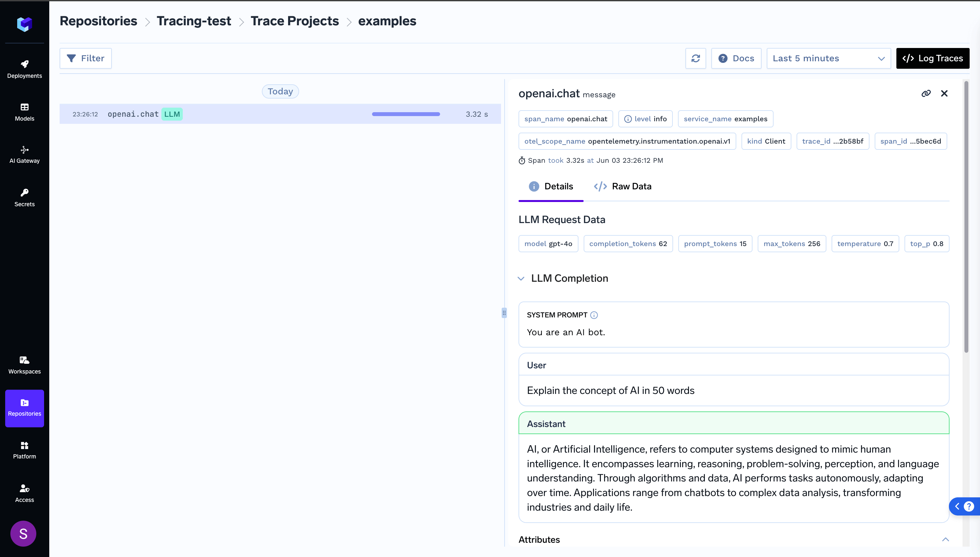Close the openai.chat span panel
The image size is (980, 557).
pyautogui.click(x=944, y=93)
